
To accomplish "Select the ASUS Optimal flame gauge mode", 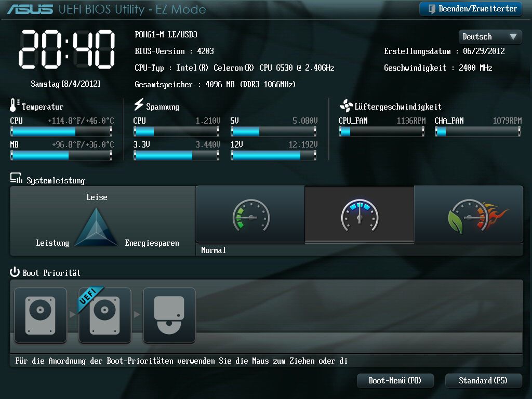I will click(469, 215).
